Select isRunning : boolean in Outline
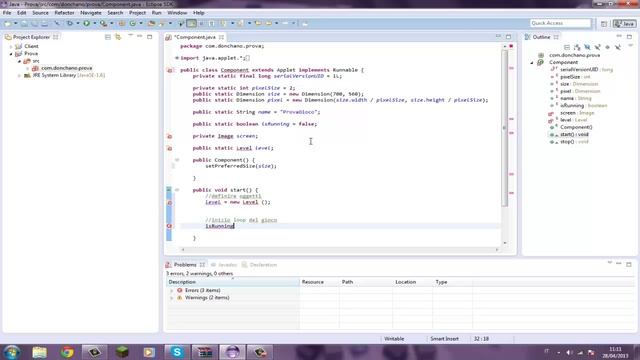640x360 pixels. click(x=583, y=106)
